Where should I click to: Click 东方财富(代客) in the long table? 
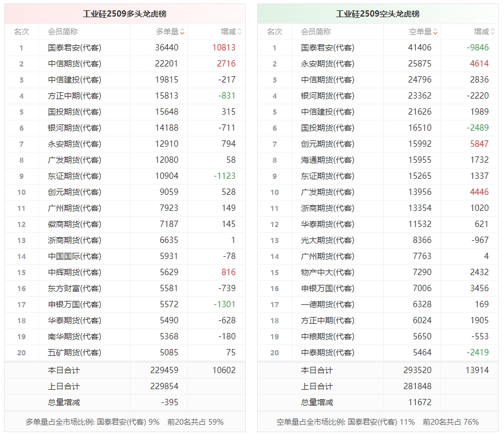click(74, 289)
